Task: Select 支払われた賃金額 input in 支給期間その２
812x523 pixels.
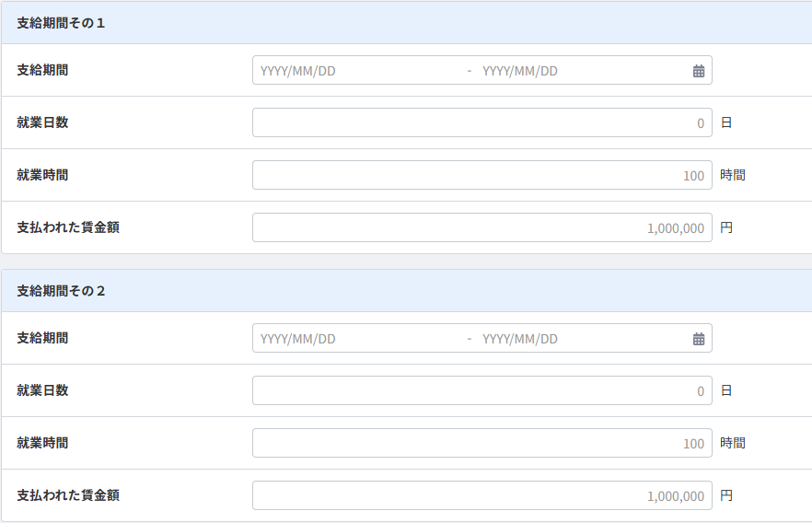Action: [482, 495]
